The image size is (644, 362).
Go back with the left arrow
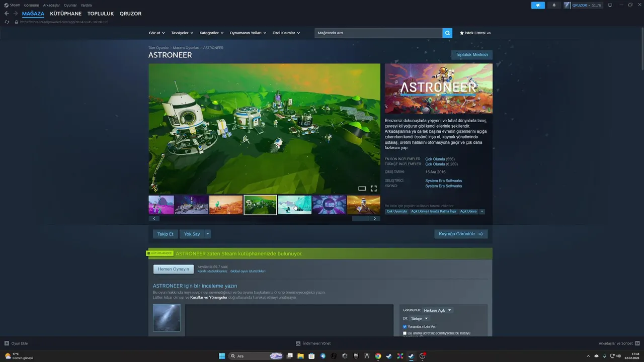point(7,14)
